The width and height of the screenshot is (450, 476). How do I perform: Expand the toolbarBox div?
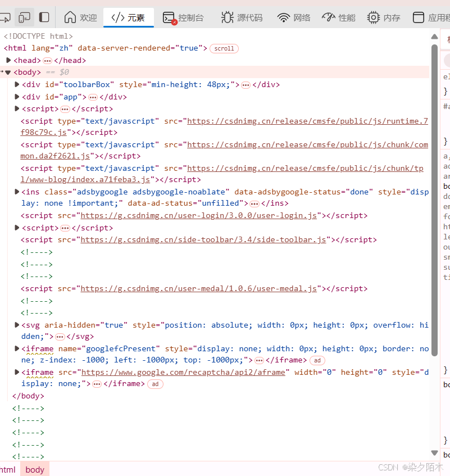pos(17,84)
